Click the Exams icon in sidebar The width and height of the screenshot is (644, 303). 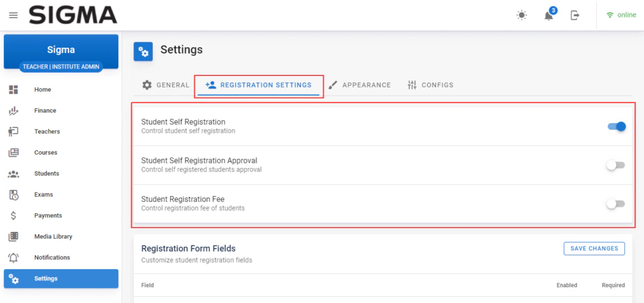14,195
